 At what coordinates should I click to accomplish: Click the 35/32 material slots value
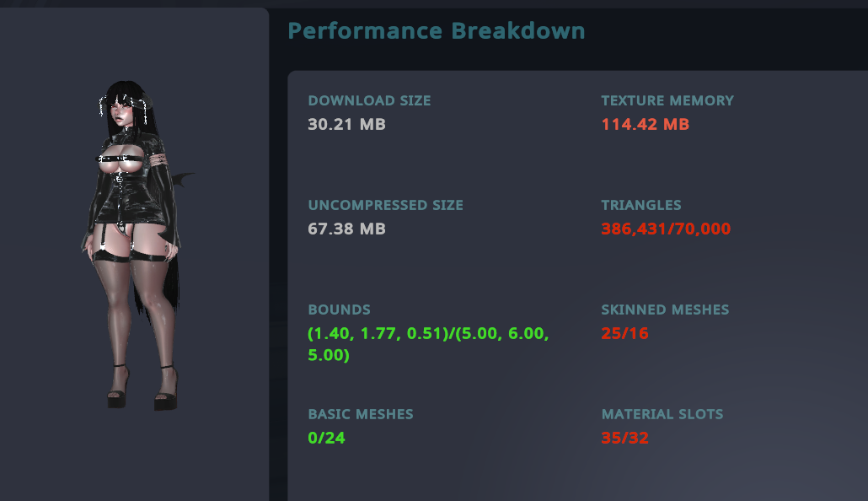pos(624,439)
